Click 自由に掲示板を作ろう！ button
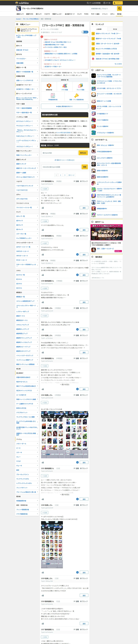 tap(65, 106)
